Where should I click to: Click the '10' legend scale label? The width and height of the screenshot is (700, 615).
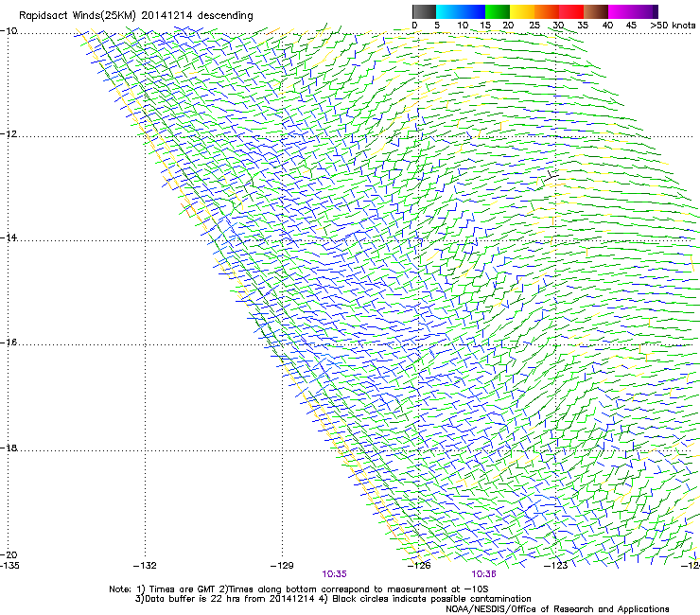[x=463, y=26]
